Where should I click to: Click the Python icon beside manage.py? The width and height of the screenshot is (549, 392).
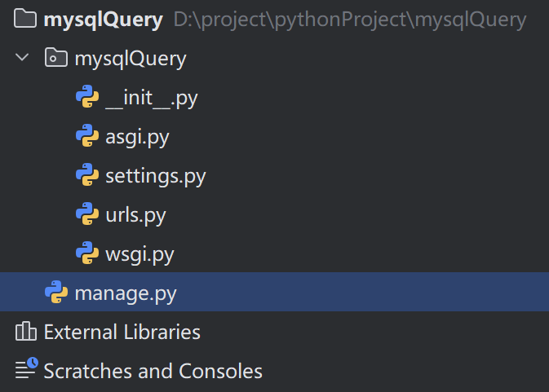click(x=56, y=293)
